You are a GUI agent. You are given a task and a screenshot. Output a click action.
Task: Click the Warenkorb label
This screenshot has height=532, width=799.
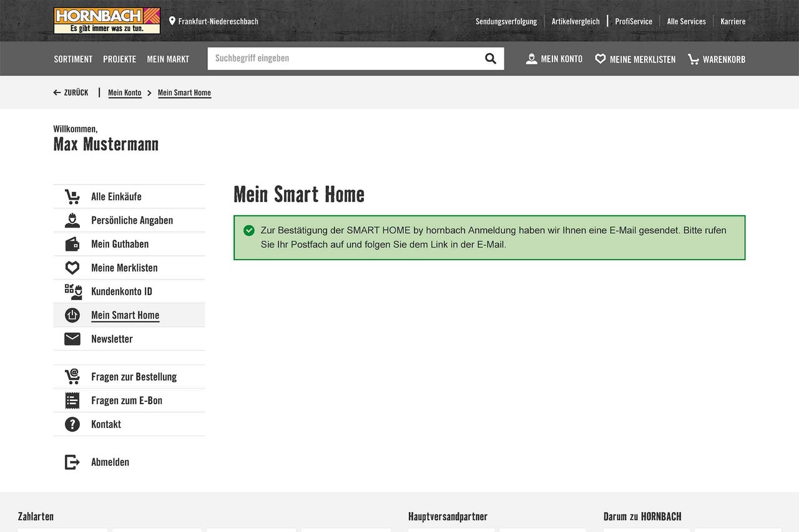tap(724, 59)
